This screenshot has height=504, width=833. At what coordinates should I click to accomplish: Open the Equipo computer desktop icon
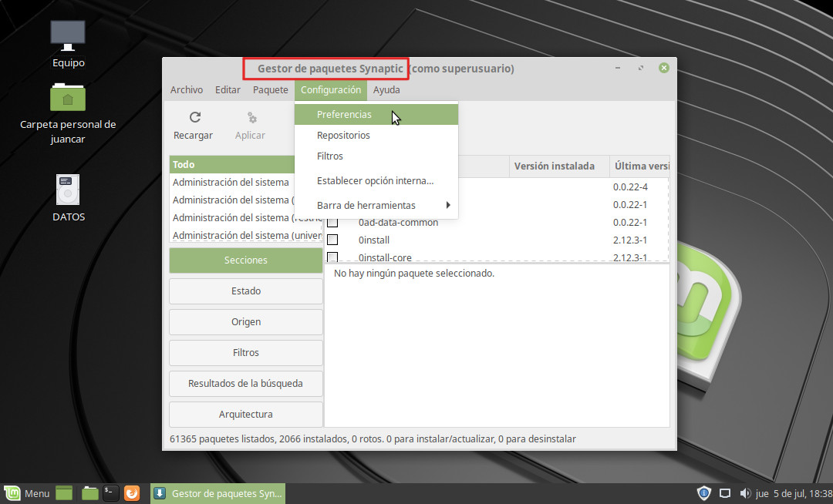(x=68, y=35)
